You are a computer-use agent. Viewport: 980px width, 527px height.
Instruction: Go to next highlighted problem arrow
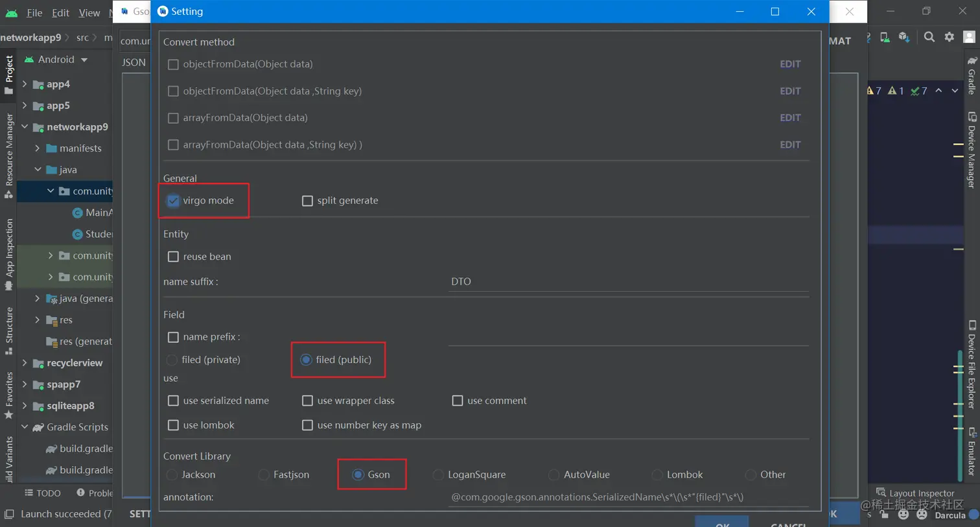(x=955, y=91)
